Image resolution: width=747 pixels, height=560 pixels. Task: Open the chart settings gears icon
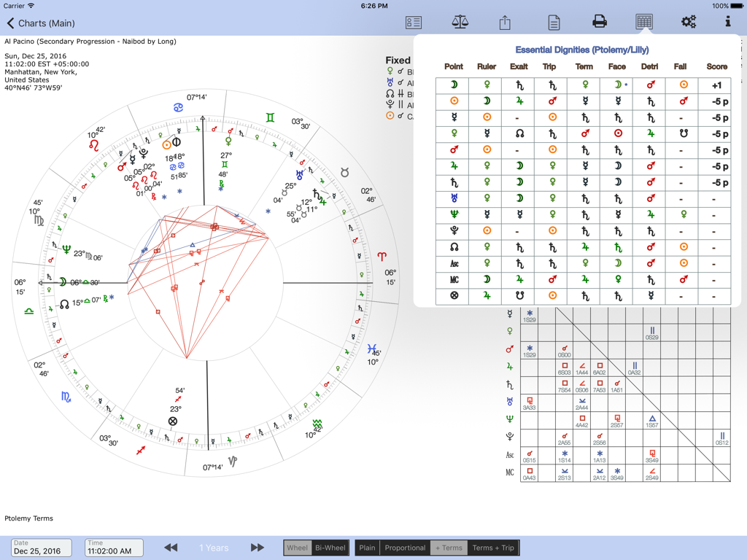tap(689, 22)
